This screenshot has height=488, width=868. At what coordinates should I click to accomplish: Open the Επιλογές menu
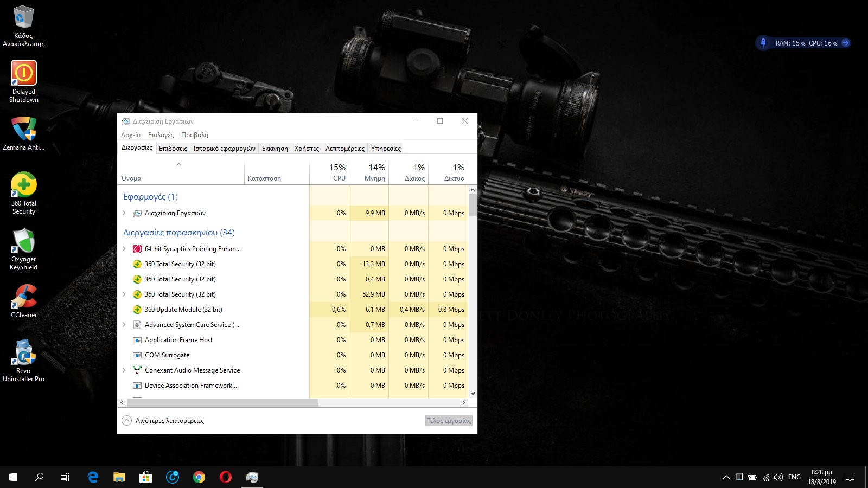161,135
